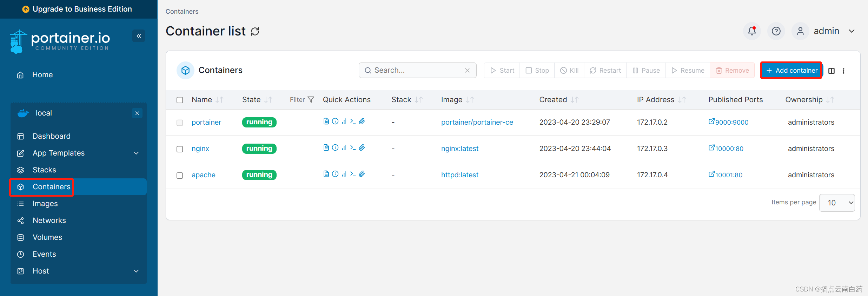Click attach icon for apache container
The image size is (868, 296).
pos(362,174)
